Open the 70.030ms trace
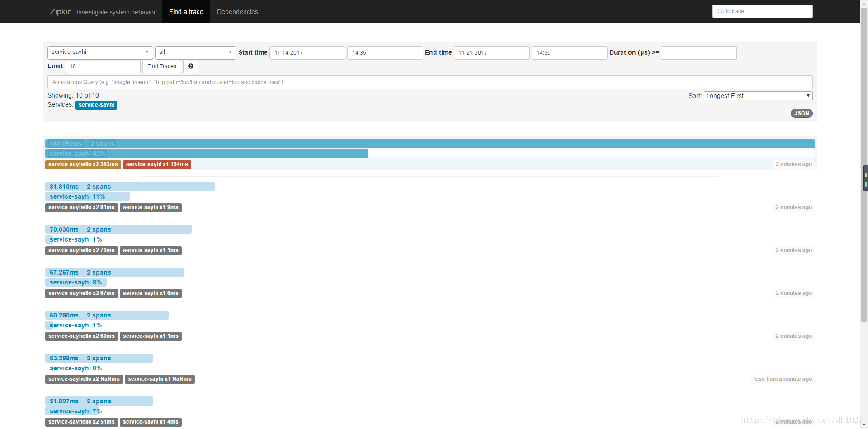Viewport: 868px width, 429px height. (118, 229)
